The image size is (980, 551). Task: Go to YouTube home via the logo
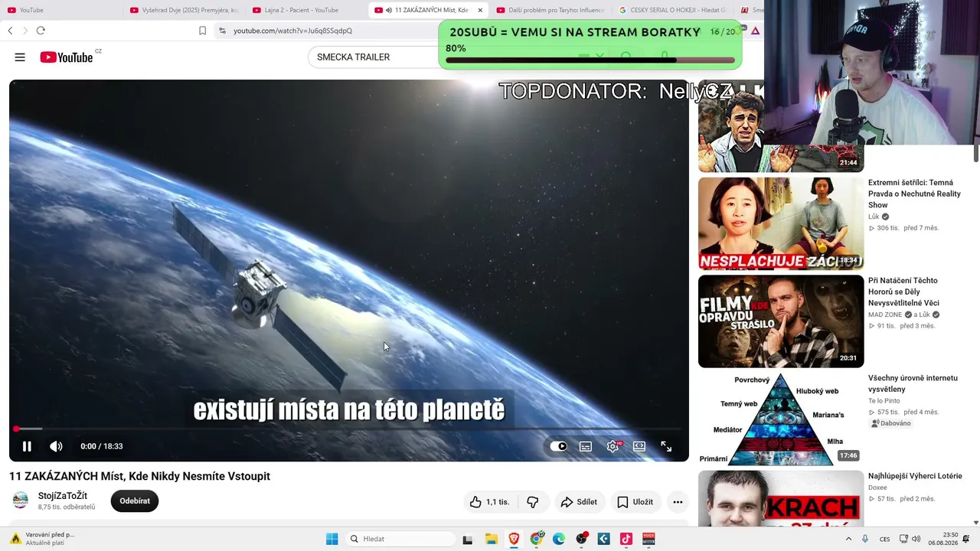67,57
